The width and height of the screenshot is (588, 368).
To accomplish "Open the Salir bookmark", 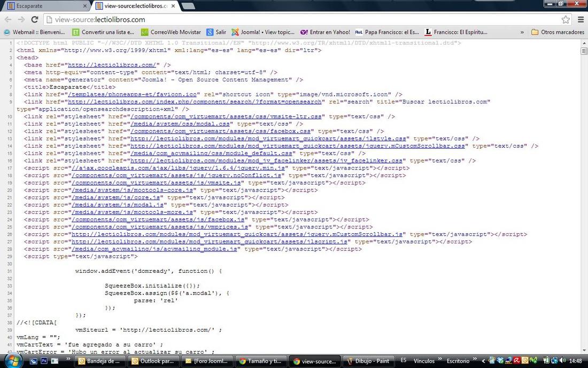I will pos(216,32).
